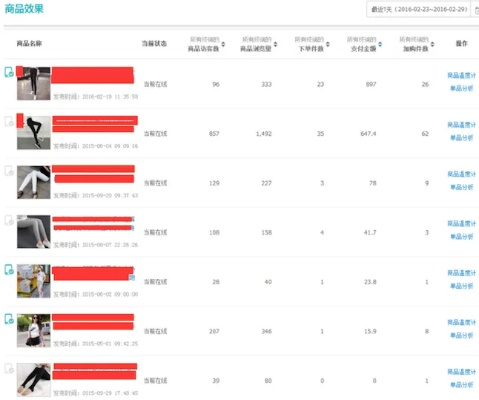Open the calendar icon beside the date range
479x400 pixels.
pos(476,10)
